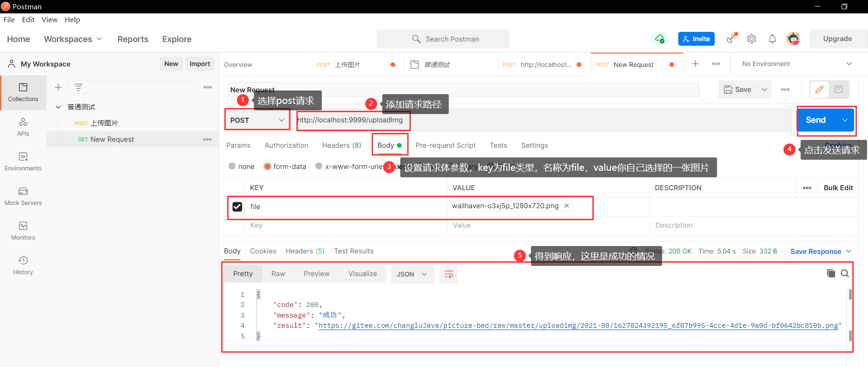
Task: Click the Upgrade button
Action: point(838,39)
